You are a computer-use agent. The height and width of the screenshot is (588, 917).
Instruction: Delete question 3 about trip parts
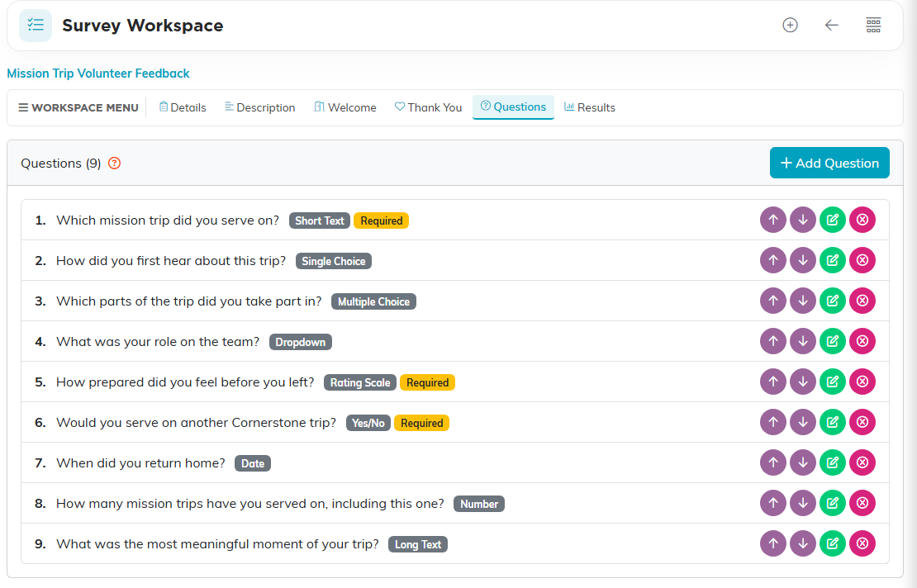862,301
